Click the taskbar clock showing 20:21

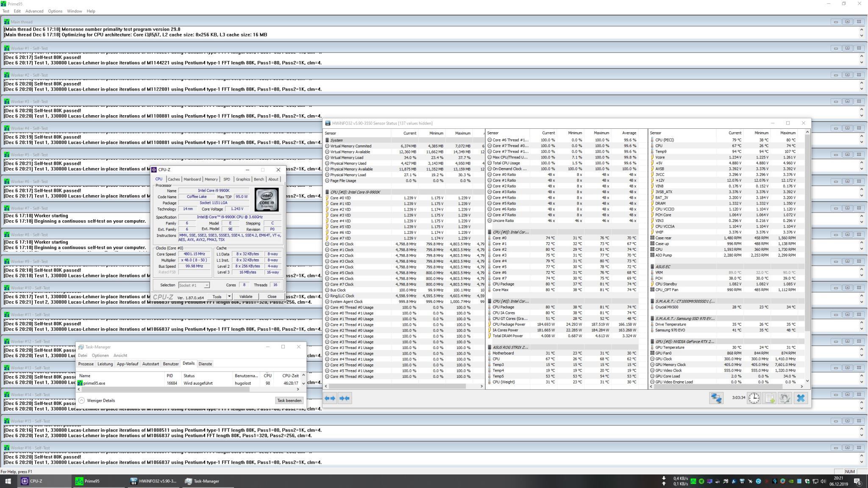tap(840, 481)
